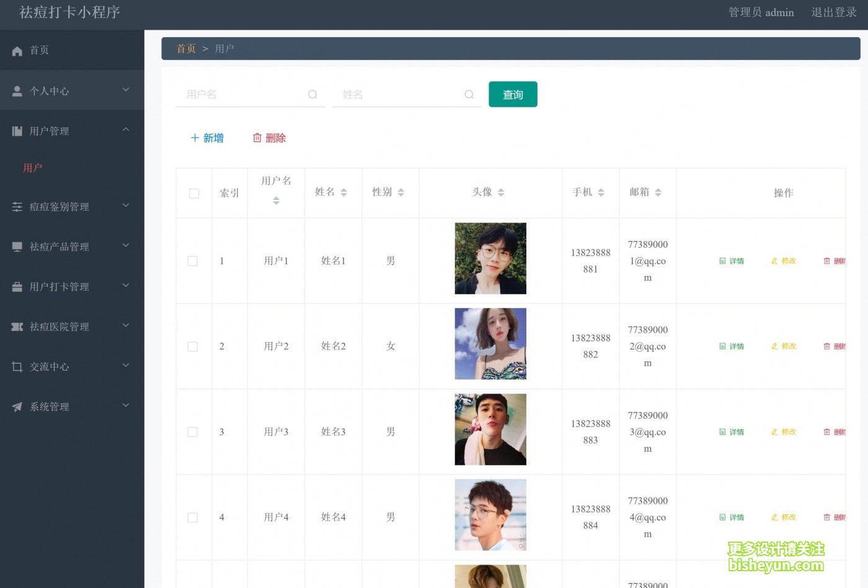The height and width of the screenshot is (588, 868).
Task: Open the 系统管理 menu label
Action: pos(50,407)
